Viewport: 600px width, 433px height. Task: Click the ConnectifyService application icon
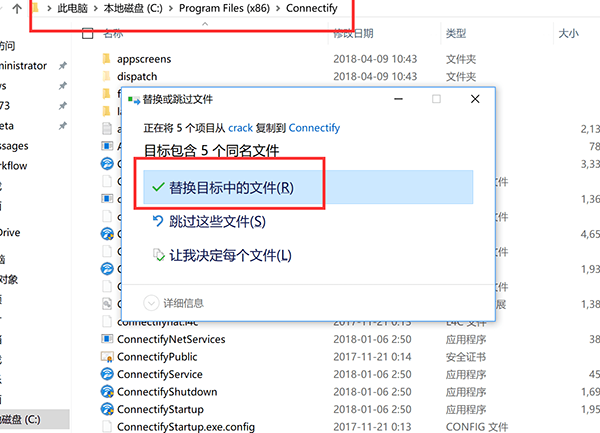[107, 374]
